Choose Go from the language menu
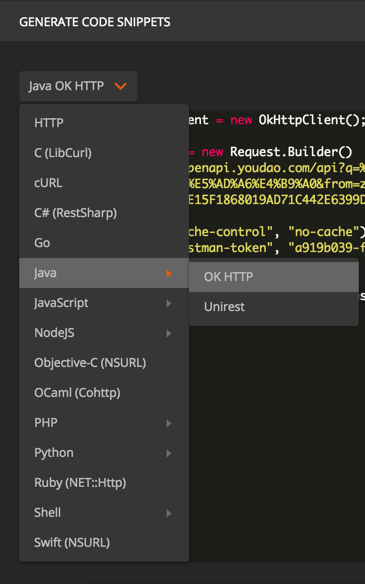This screenshot has height=584, width=365. (x=104, y=243)
